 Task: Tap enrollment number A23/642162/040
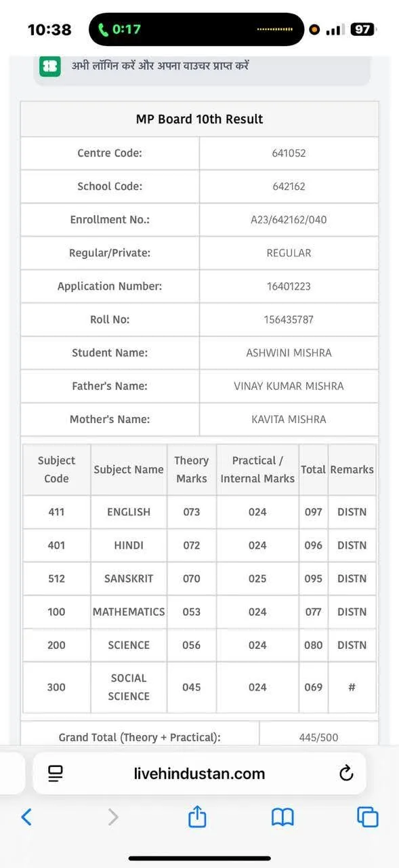coord(289,220)
